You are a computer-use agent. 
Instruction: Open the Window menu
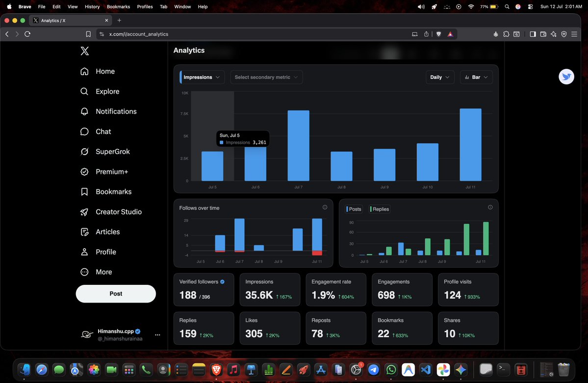click(x=182, y=7)
